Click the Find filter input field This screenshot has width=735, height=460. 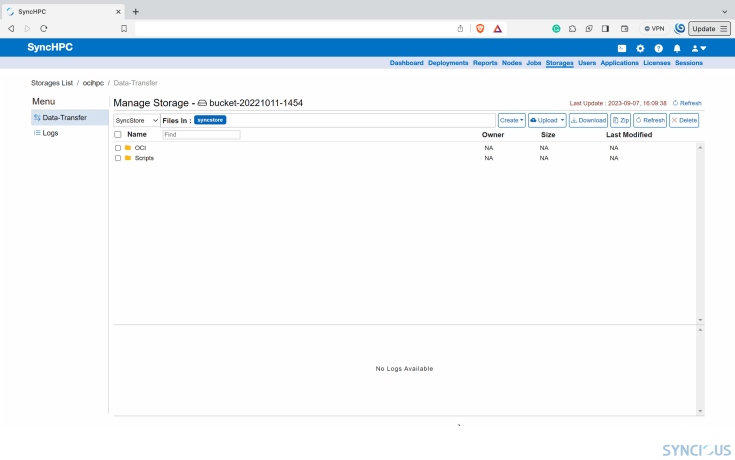tap(201, 135)
